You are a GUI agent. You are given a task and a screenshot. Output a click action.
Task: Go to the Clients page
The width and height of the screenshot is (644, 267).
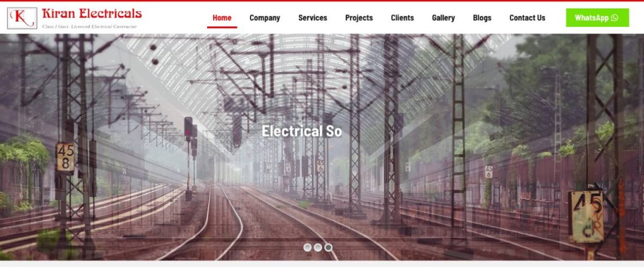click(x=402, y=18)
